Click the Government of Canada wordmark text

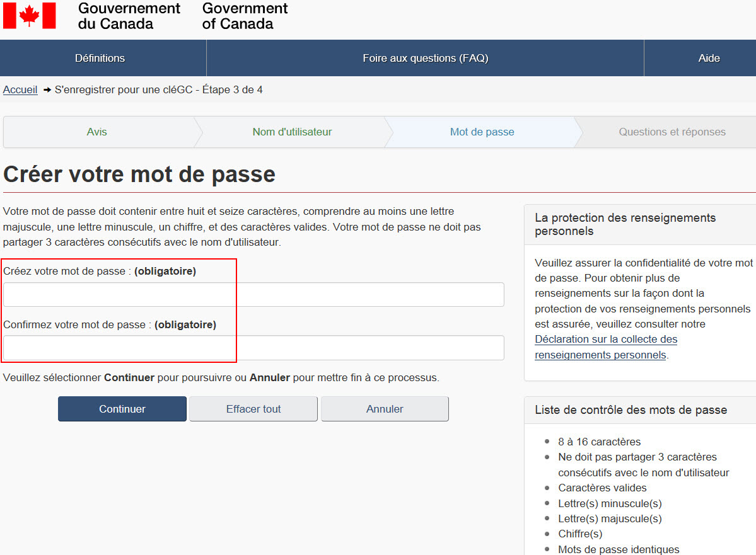[x=245, y=16]
